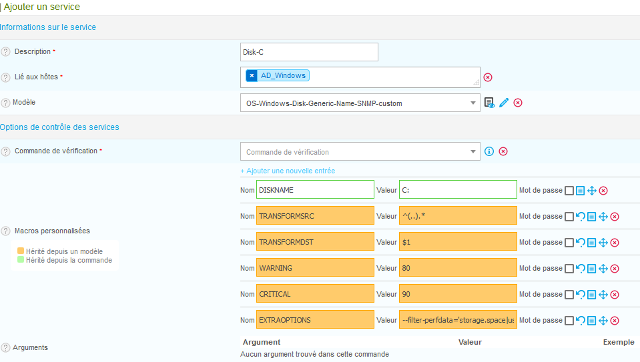Tick Mot de passe checkbox for WARNING
640x362 pixels.
pos(569,269)
